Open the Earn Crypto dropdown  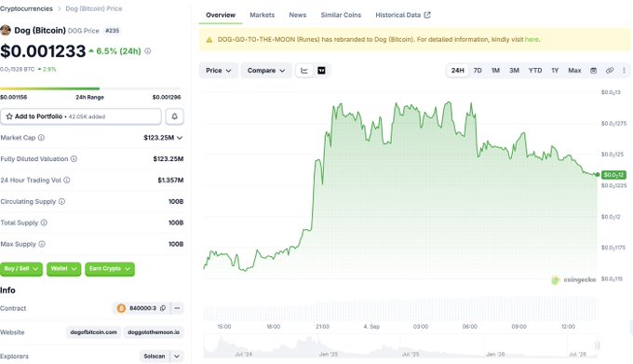(110, 269)
